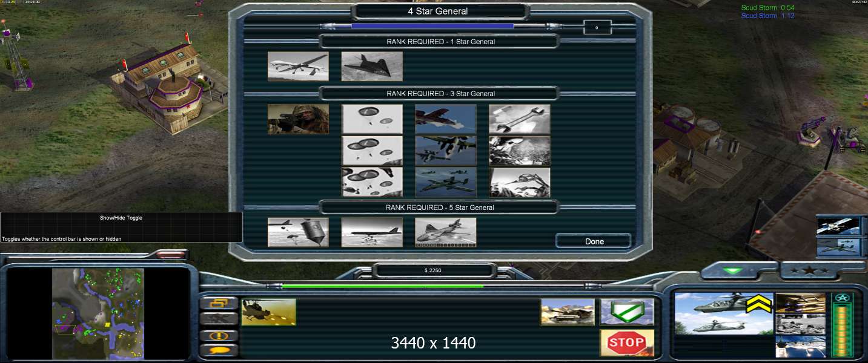Click "RANK REQUIRED - 5 Star General" header
Image resolution: width=868 pixels, height=363 pixels.
tap(440, 208)
